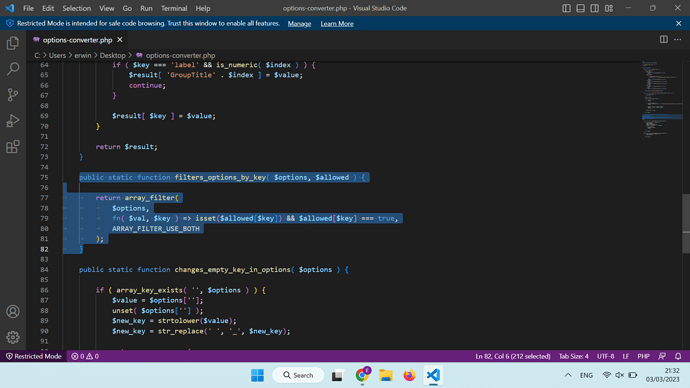Open the Edit menu
The height and width of the screenshot is (388, 690).
[x=48, y=8]
